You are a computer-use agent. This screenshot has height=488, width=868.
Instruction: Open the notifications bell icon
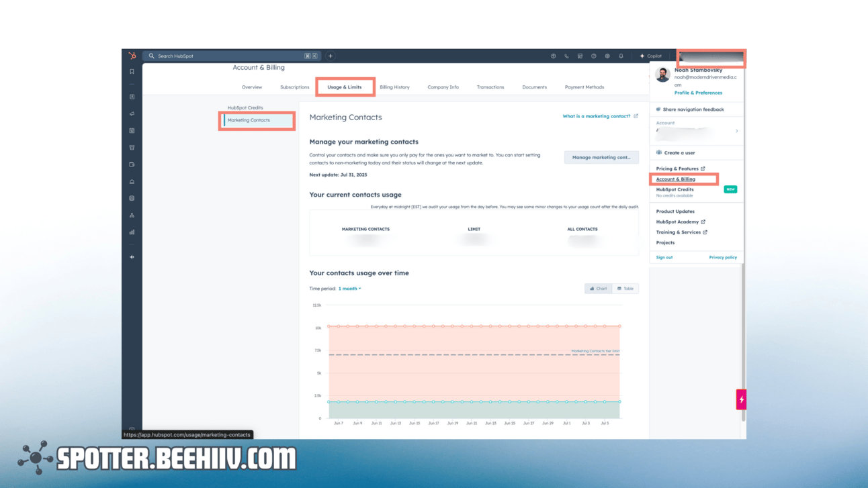(x=621, y=56)
